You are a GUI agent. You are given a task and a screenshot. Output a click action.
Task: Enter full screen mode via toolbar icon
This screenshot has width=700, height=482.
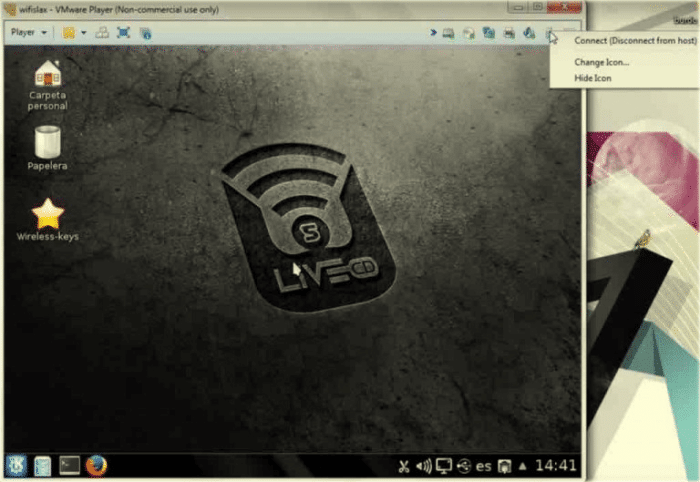[x=123, y=33]
